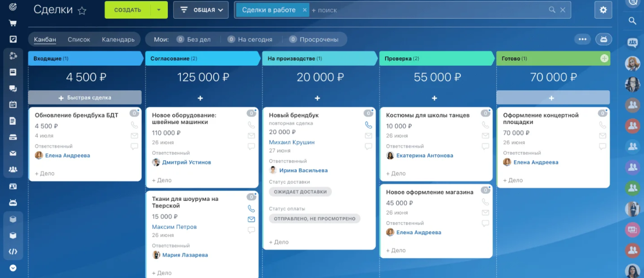
Task: Click the green plus icon in the Готово header
Action: click(604, 58)
